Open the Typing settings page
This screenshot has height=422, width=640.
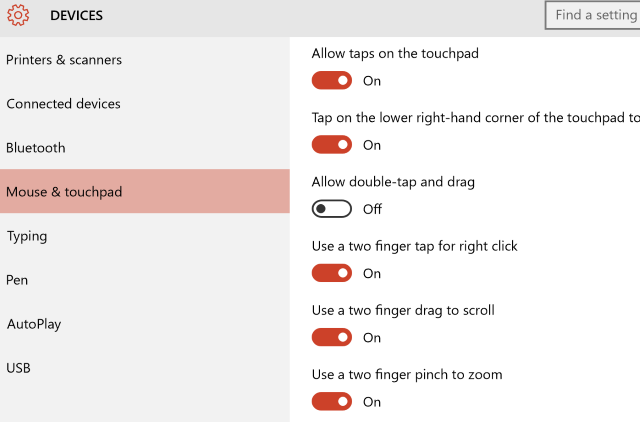click(x=27, y=236)
